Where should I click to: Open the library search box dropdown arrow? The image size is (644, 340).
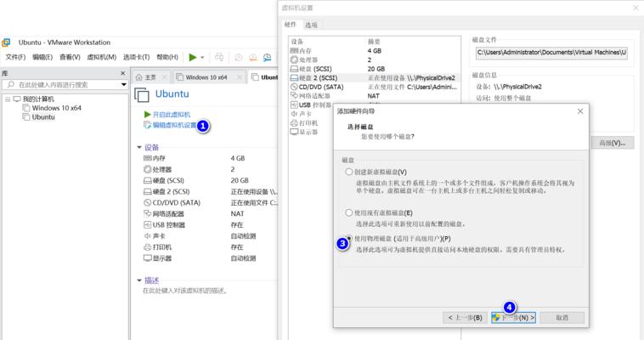(x=124, y=85)
